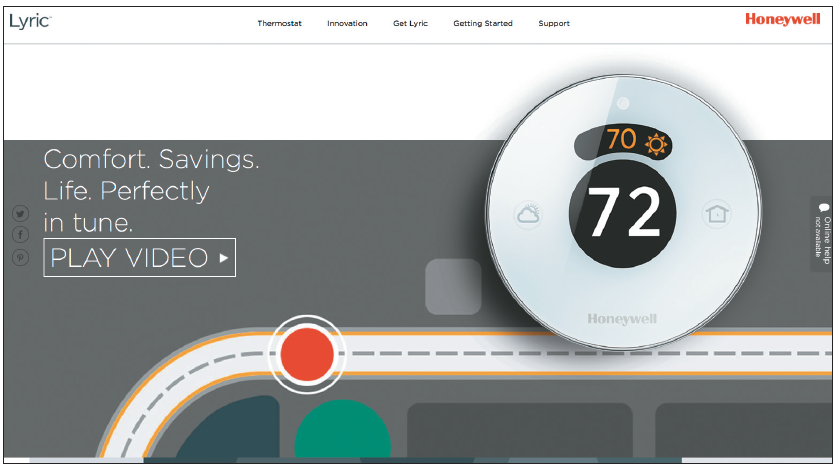Share via the Facebook icon
This screenshot has width=838, height=470.
click(x=20, y=235)
